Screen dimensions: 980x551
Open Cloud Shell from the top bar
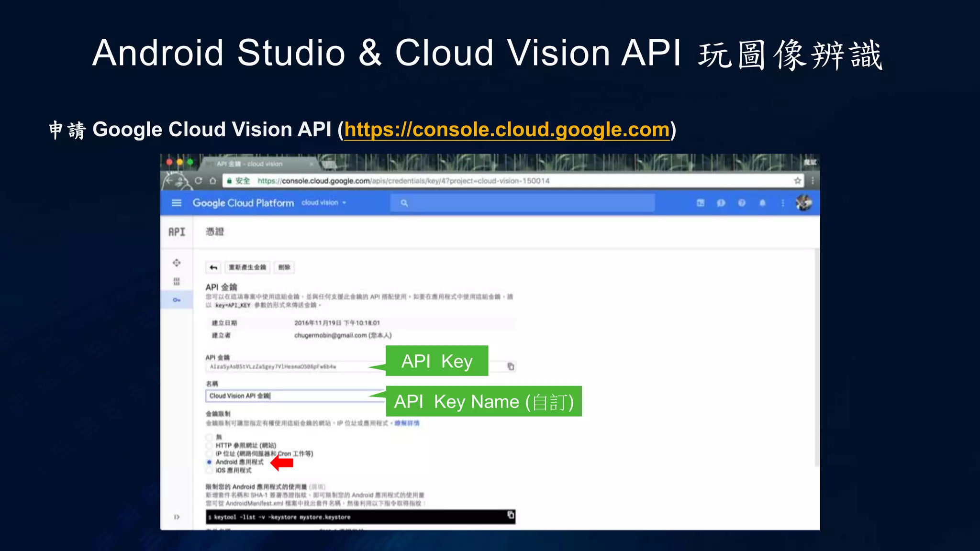701,203
